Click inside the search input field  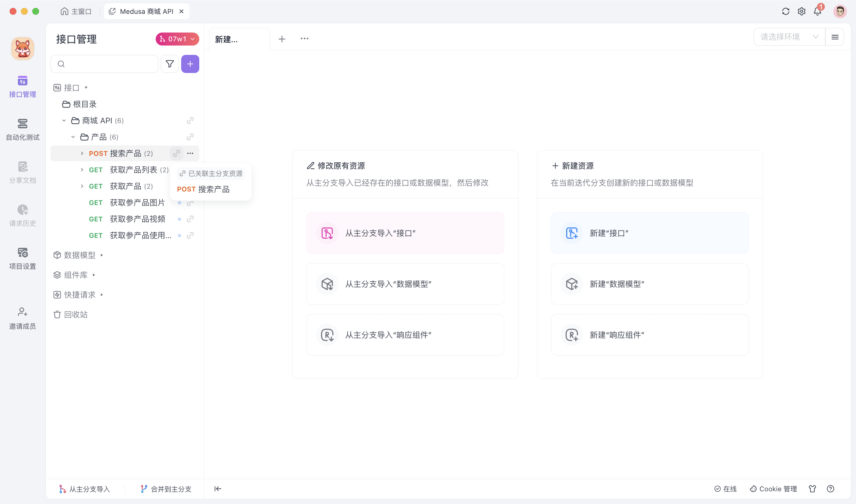tap(105, 64)
